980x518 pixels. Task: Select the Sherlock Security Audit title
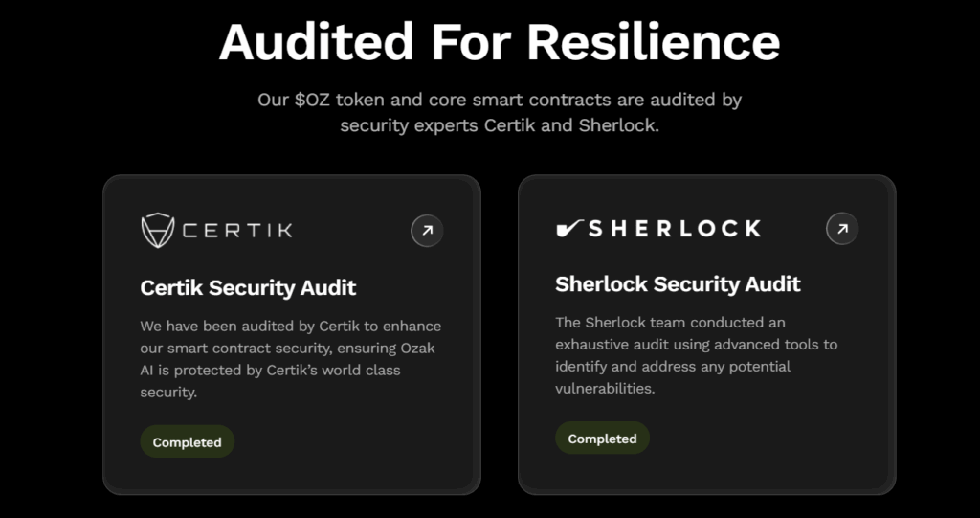(678, 284)
